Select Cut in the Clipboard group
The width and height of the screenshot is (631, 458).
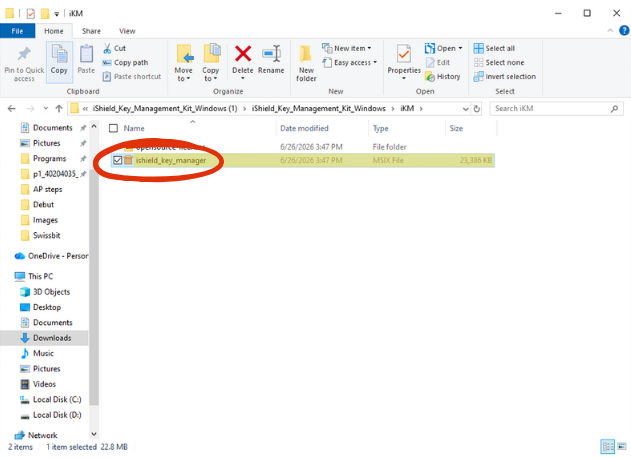point(115,48)
